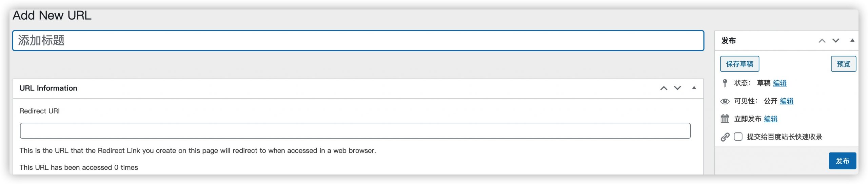Click the 预览 preview button
Screen dimensions: 868x184
(x=843, y=64)
